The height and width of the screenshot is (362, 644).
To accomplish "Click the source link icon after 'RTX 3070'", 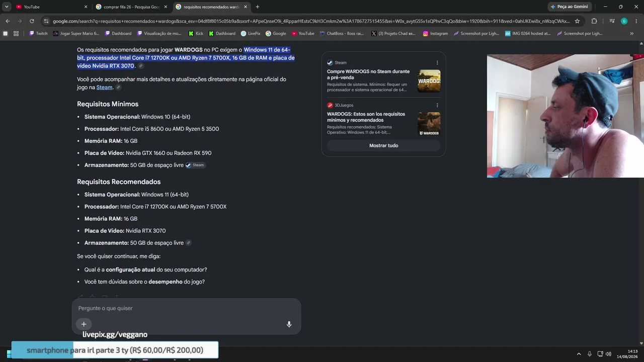I will pos(141,66).
